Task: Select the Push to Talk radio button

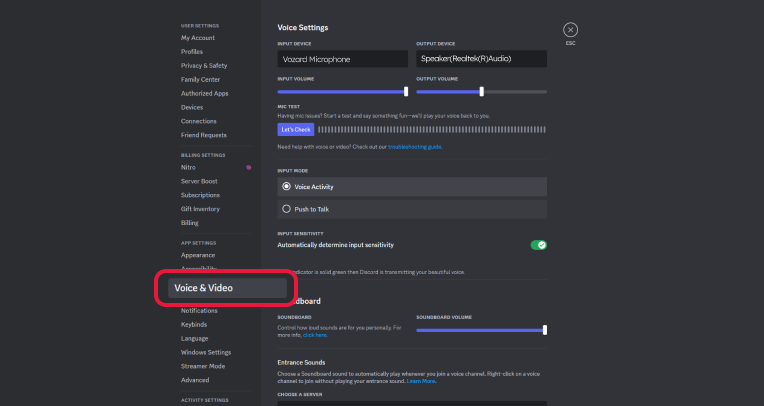Action: click(286, 209)
